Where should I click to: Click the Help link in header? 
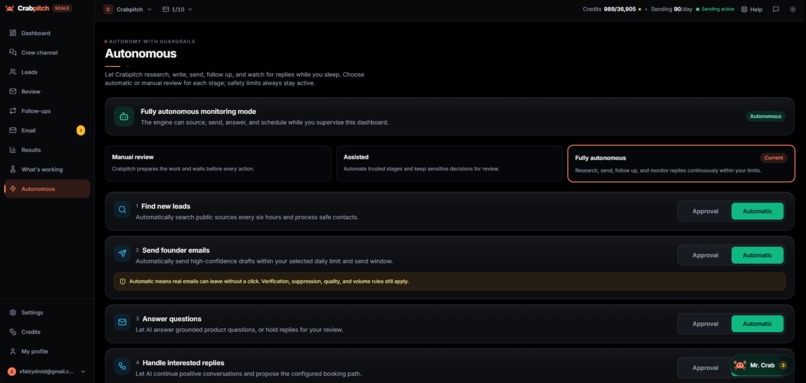point(752,9)
